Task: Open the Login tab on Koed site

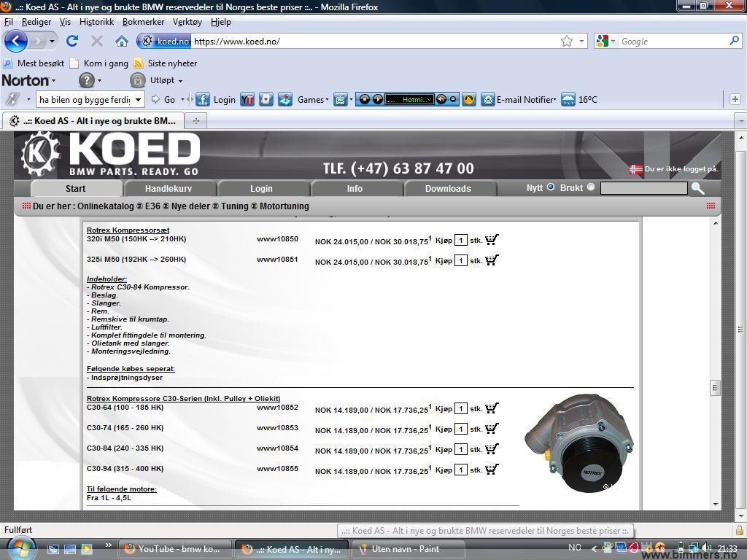Action: (262, 189)
